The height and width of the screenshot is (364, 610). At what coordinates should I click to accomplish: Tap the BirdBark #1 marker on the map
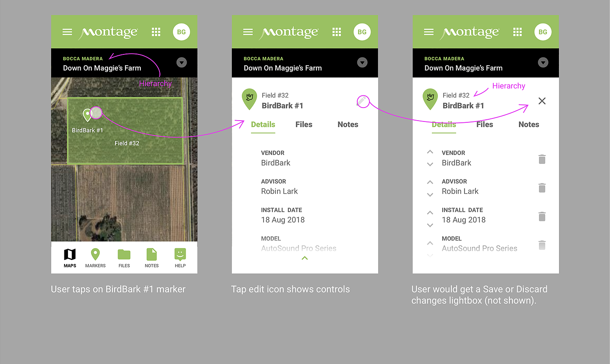(x=95, y=113)
